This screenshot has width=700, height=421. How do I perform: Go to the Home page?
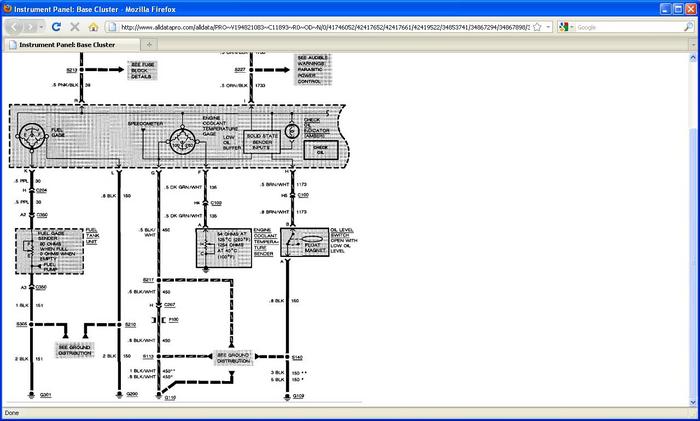tap(93, 27)
